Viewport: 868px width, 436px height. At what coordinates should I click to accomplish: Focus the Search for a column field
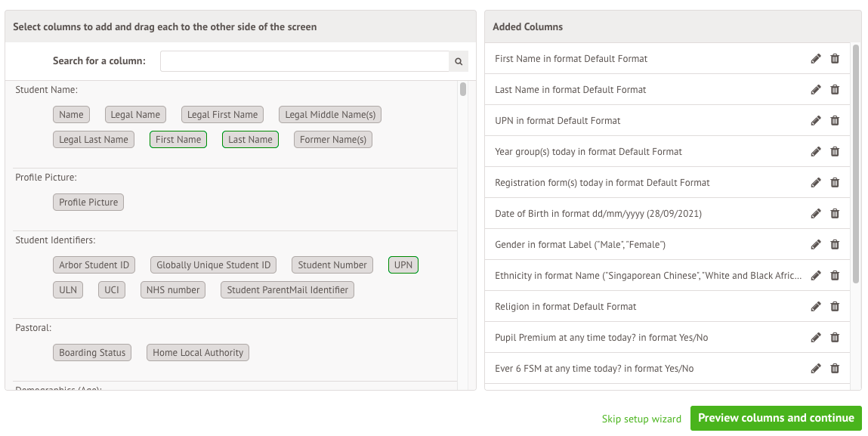304,61
